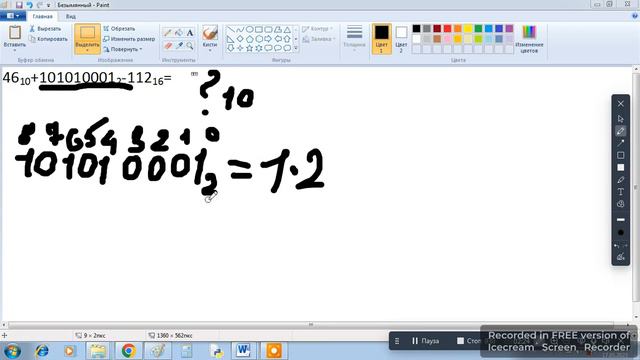
Task: Pick the yellow color swatch
Action: (468, 29)
